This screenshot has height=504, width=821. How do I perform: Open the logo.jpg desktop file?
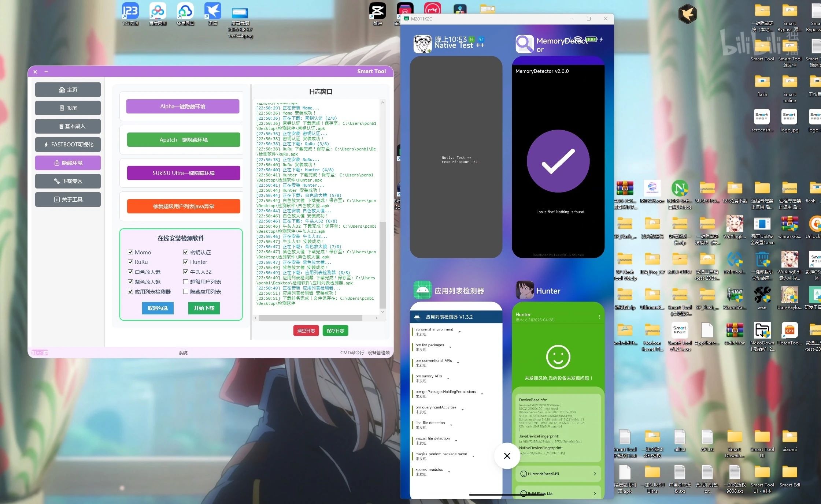tap(789, 120)
